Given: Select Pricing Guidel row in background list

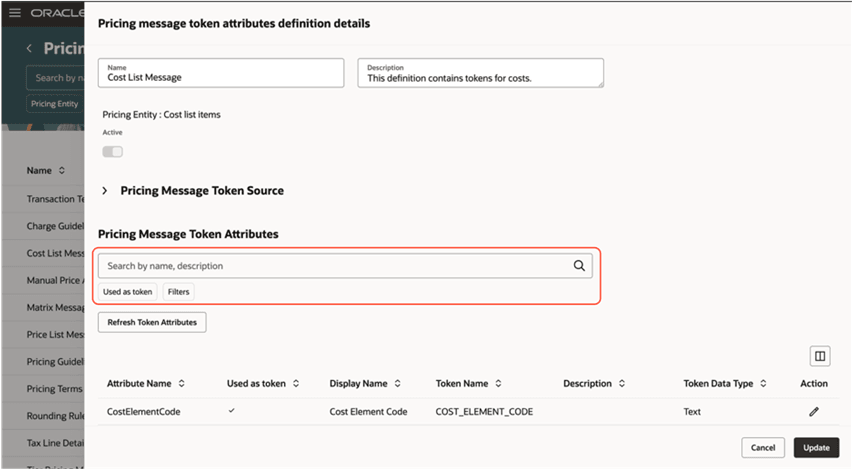Looking at the screenshot, I should [x=43, y=362].
